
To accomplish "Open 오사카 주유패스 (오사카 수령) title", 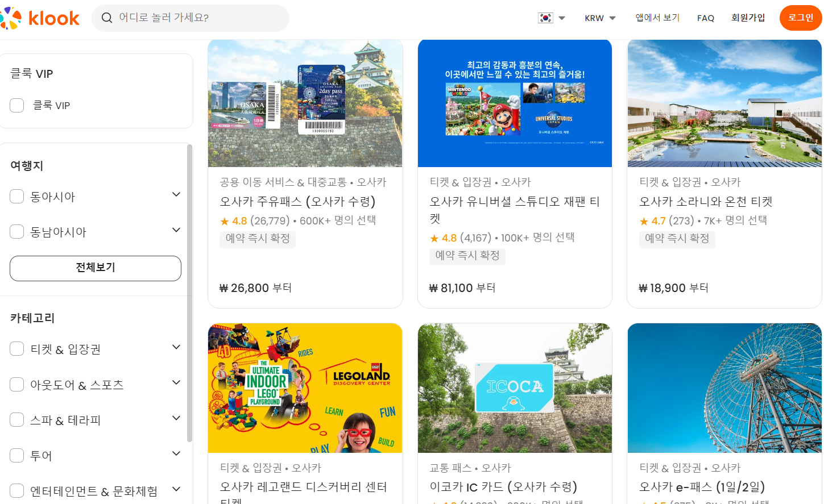I will 298,202.
